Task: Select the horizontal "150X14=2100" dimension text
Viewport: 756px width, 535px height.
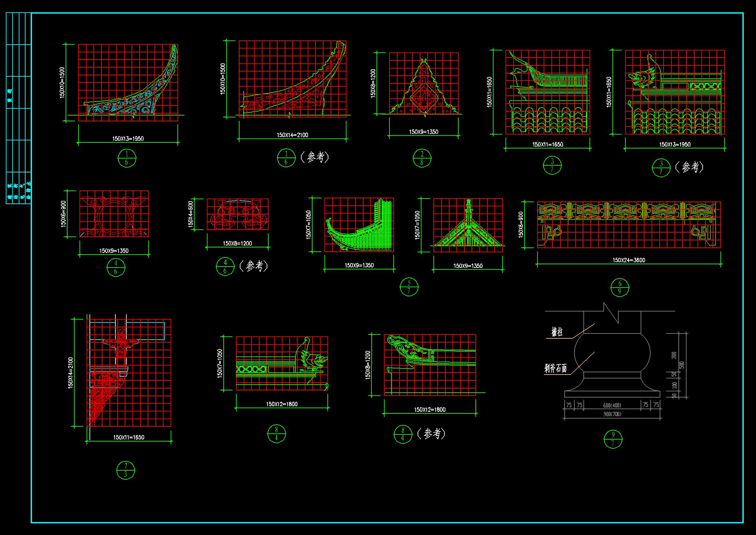Action: point(293,135)
